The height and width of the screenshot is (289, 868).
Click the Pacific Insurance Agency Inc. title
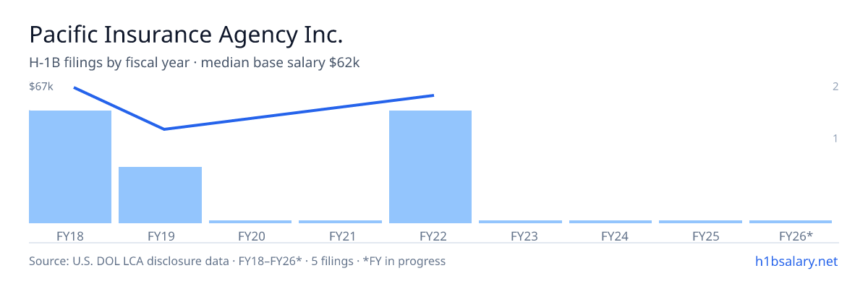click(186, 35)
